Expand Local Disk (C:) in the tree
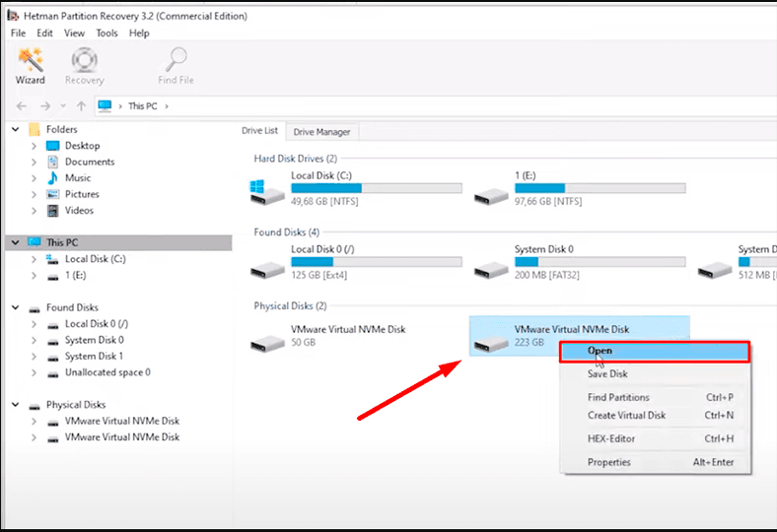Viewport: 777px width, 532px height. point(34,259)
